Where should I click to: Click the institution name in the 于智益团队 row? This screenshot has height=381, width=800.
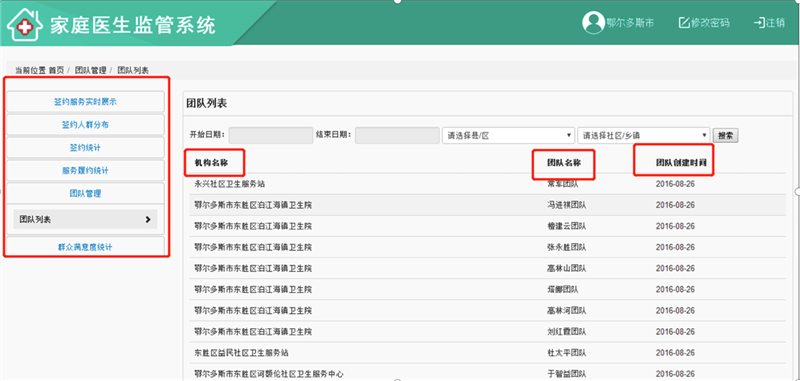click(269, 374)
